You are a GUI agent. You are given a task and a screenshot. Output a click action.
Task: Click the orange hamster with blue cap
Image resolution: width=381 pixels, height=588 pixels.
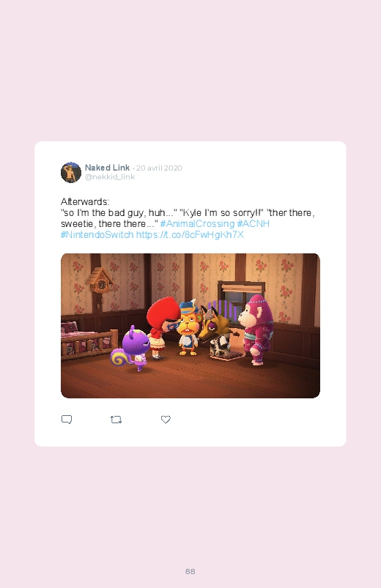pyautogui.click(x=189, y=328)
